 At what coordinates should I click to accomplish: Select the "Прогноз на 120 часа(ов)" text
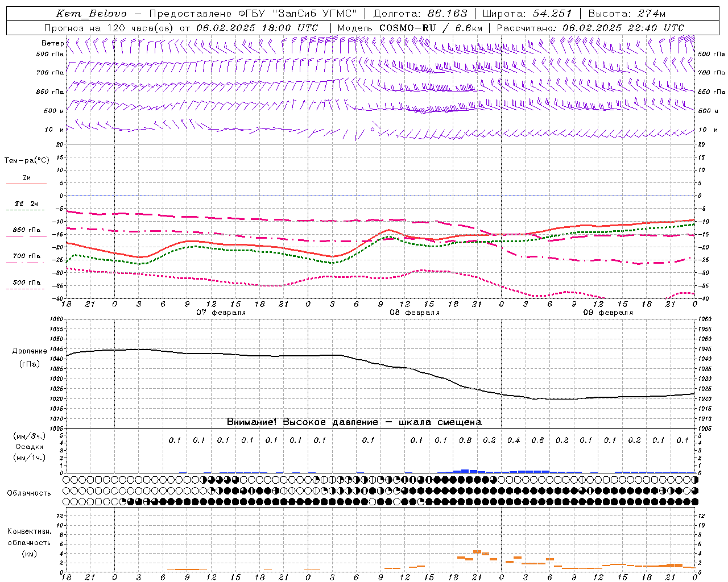point(109,28)
